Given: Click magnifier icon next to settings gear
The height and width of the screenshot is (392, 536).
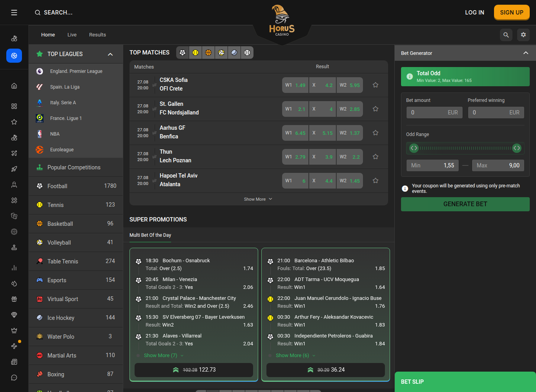Looking at the screenshot, I should tap(506, 35).
